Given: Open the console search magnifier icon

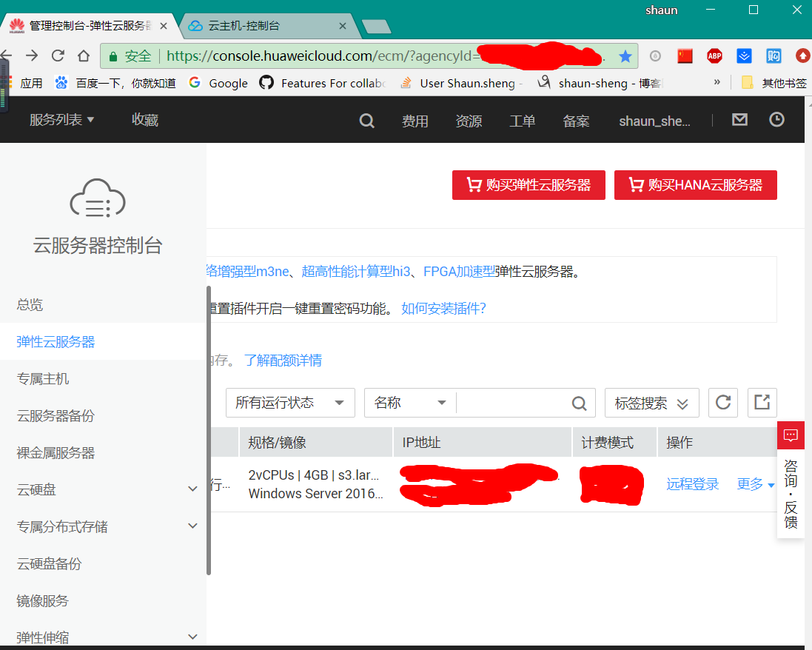Looking at the screenshot, I should click(x=366, y=121).
